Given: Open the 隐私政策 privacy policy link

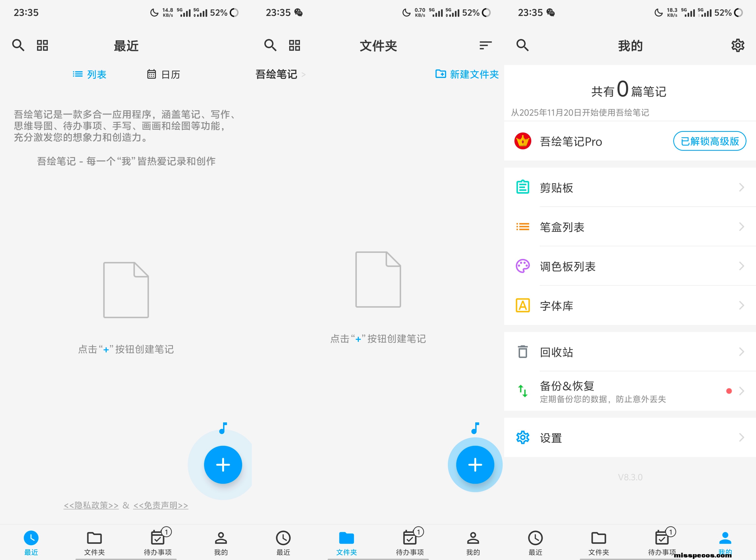Looking at the screenshot, I should point(91,505).
